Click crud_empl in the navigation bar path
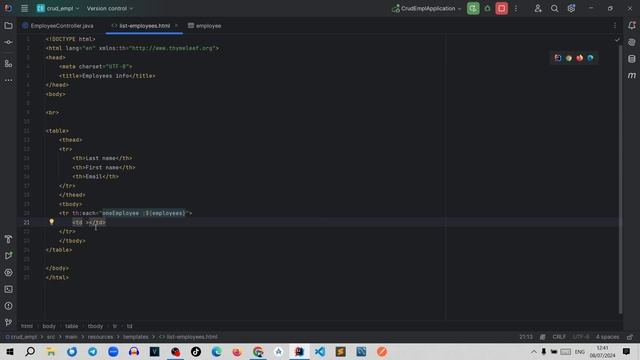 pos(21,337)
